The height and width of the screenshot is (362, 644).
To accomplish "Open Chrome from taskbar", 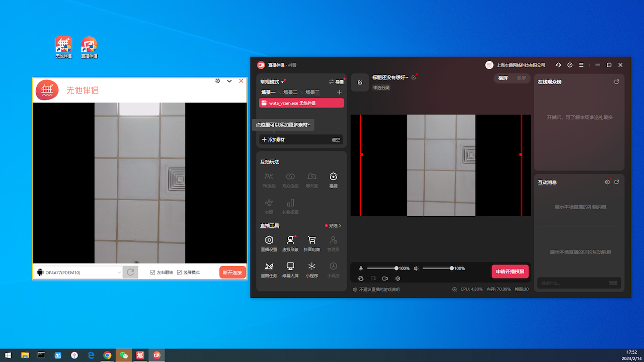I will (x=107, y=355).
